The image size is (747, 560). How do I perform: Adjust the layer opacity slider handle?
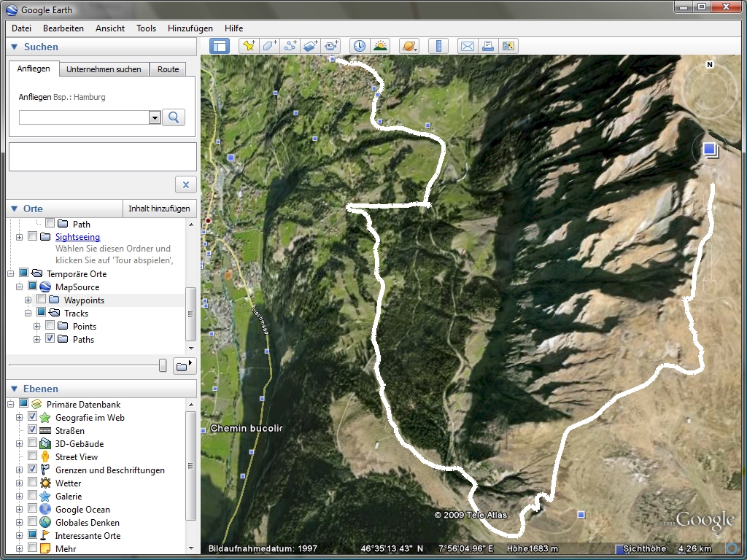163,365
